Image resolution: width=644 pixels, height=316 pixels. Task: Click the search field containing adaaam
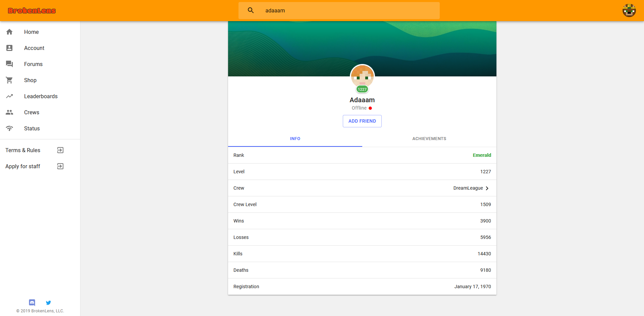339,10
